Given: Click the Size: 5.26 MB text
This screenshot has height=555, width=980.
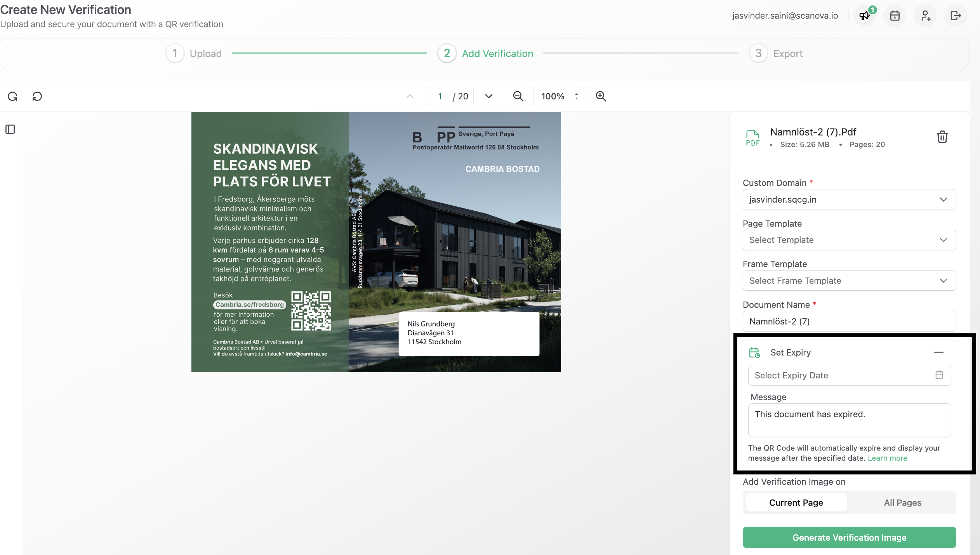Looking at the screenshot, I should pyautogui.click(x=805, y=144).
